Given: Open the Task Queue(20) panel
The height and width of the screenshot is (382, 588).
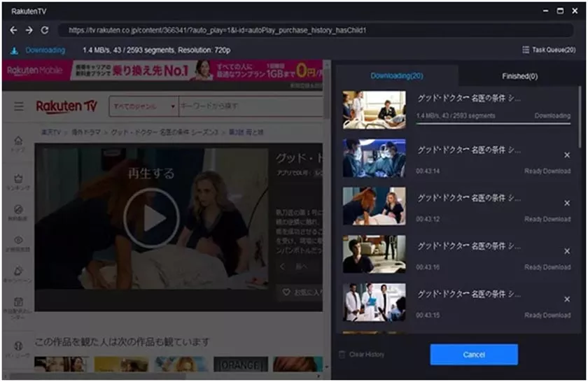Looking at the screenshot, I should coord(549,50).
